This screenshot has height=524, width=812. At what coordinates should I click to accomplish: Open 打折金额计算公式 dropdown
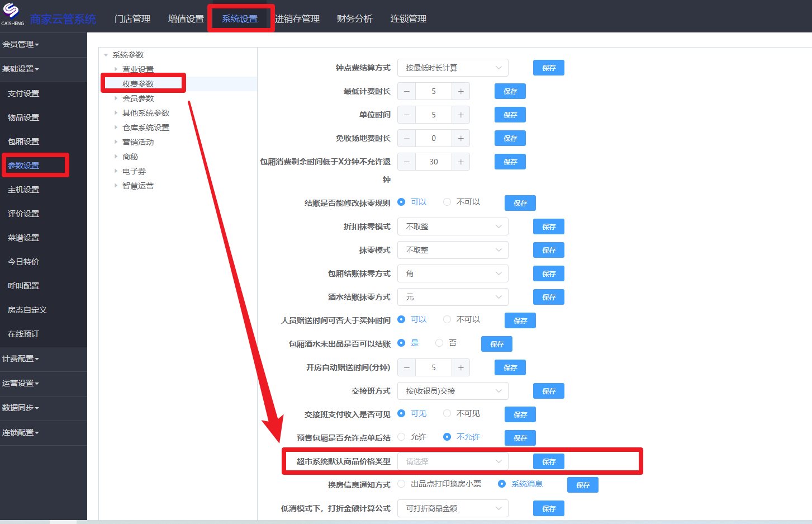click(x=453, y=508)
